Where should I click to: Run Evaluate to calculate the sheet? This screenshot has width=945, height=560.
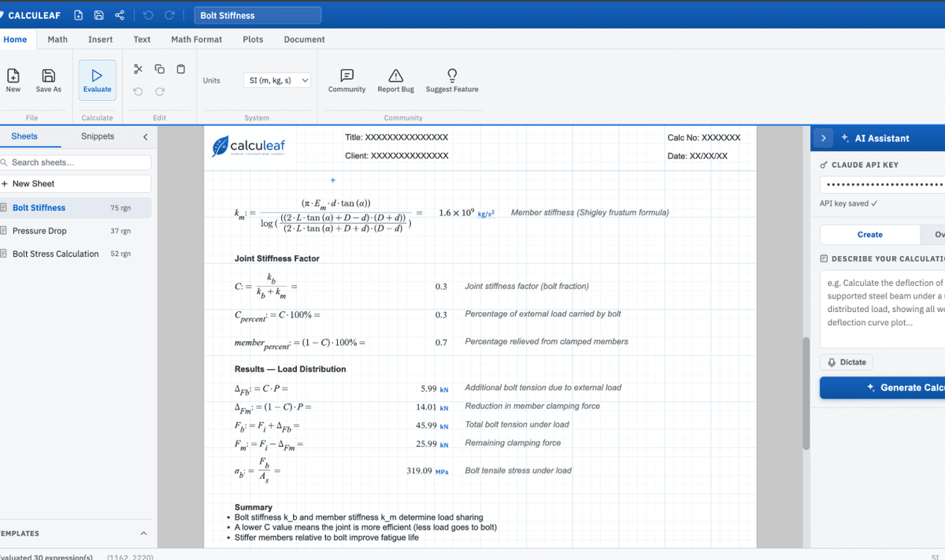(x=97, y=80)
